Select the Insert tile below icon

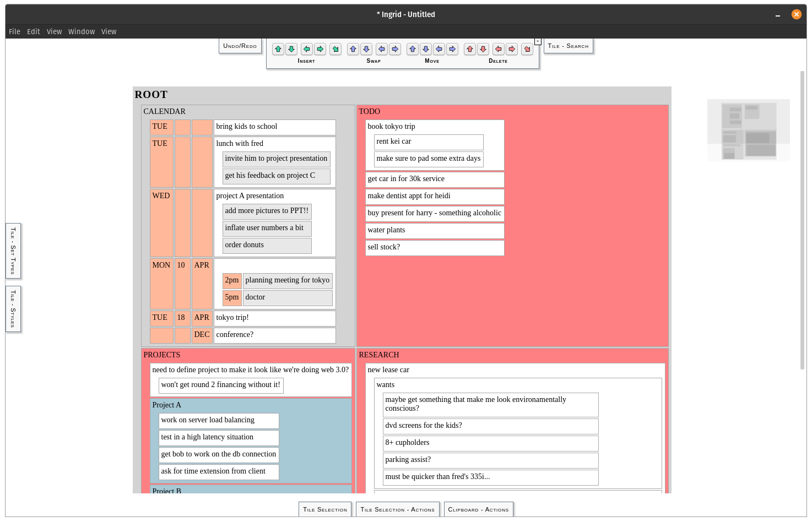(x=291, y=49)
